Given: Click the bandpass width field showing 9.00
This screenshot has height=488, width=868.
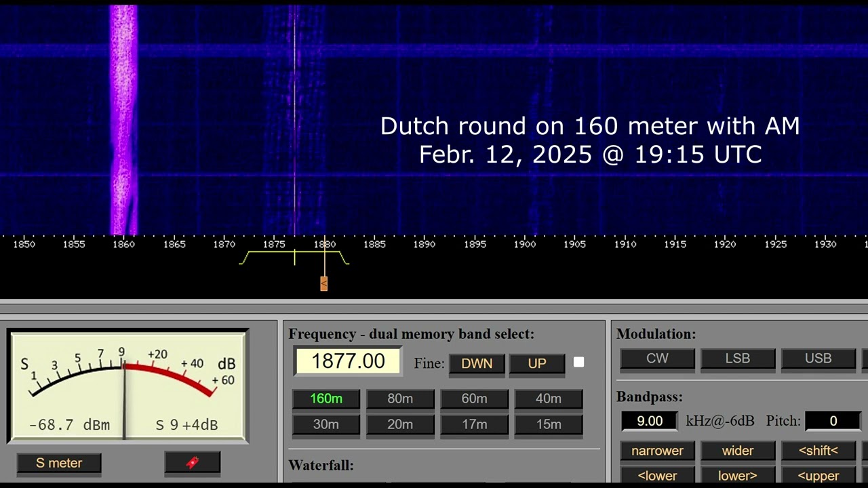Looking at the screenshot, I should coord(650,421).
